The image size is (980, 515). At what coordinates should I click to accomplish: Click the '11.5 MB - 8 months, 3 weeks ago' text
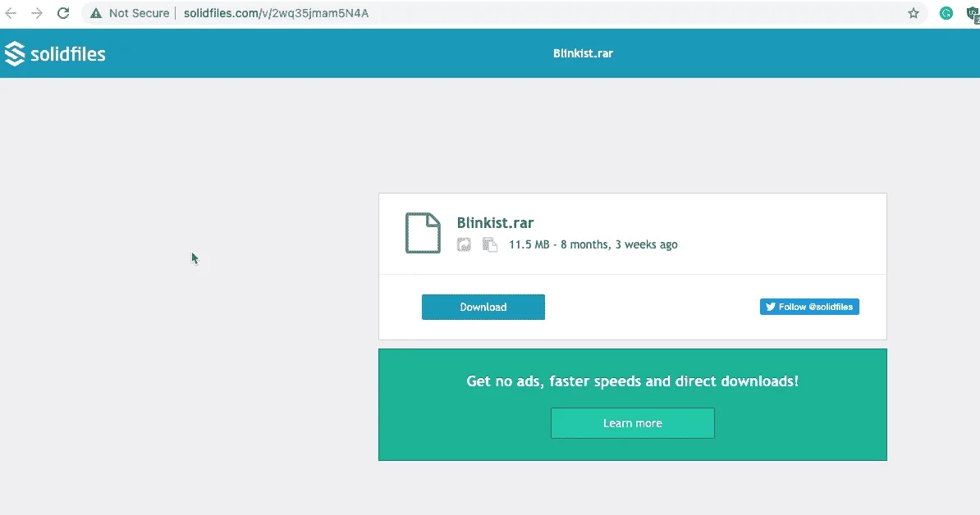pyautogui.click(x=593, y=244)
